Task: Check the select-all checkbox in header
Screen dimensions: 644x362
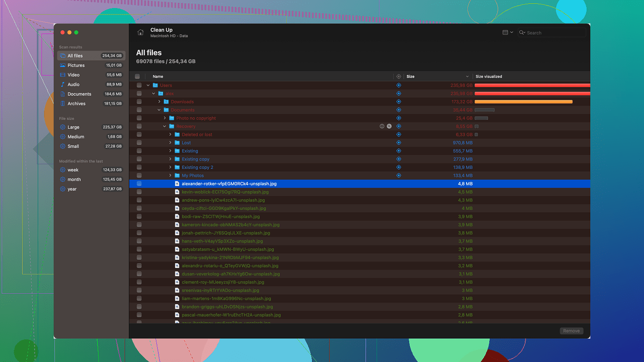Action: (137, 77)
